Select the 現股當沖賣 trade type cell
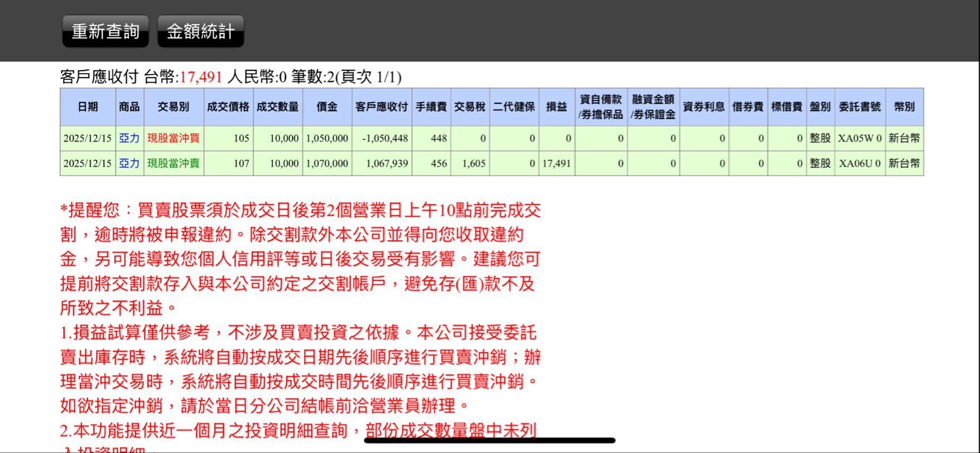Viewport: 980px width, 453px height. pyautogui.click(x=173, y=163)
